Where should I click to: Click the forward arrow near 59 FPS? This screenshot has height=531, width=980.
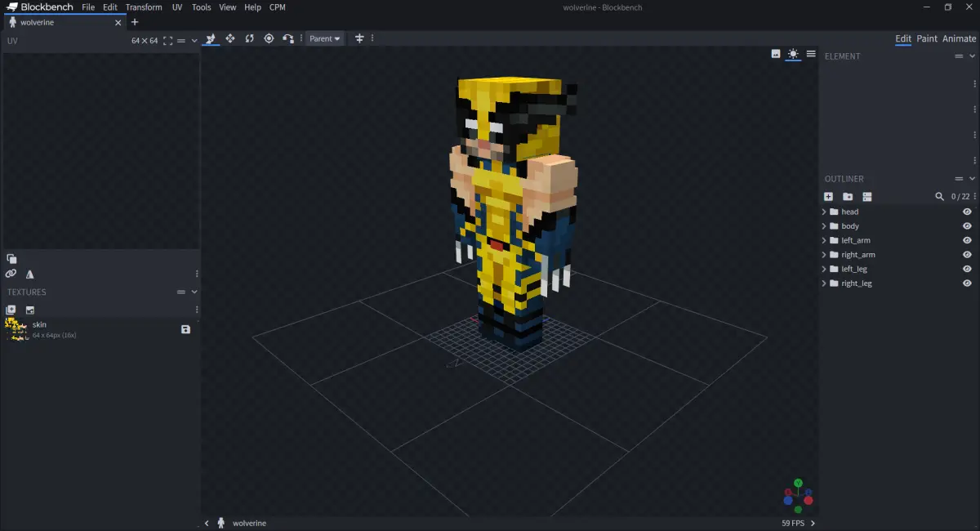pos(813,523)
